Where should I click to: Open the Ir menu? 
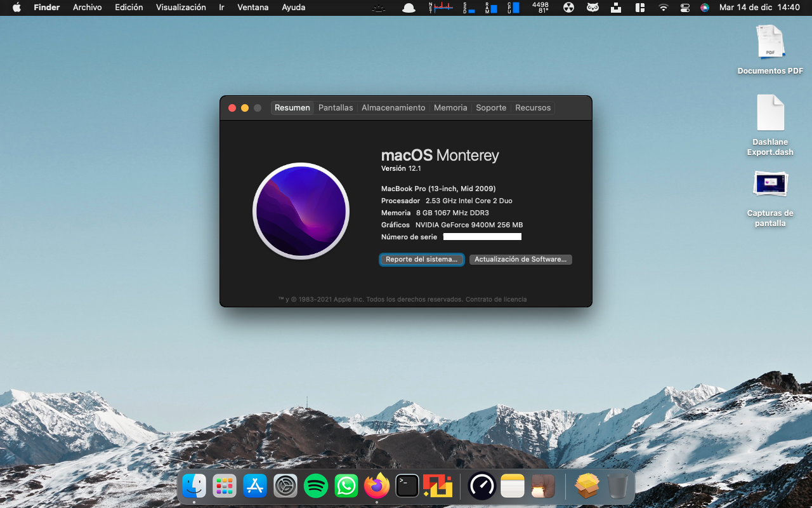tap(221, 8)
